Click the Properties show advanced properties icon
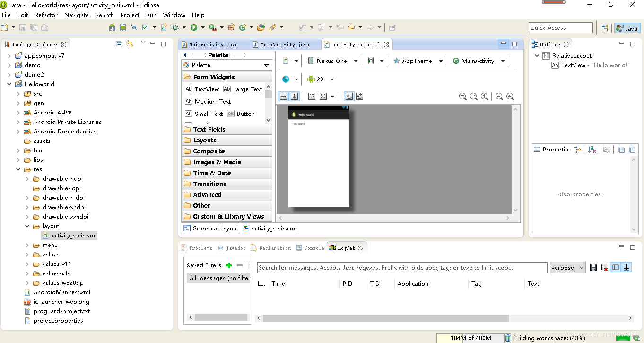The image size is (644, 343). pyautogui.click(x=577, y=150)
